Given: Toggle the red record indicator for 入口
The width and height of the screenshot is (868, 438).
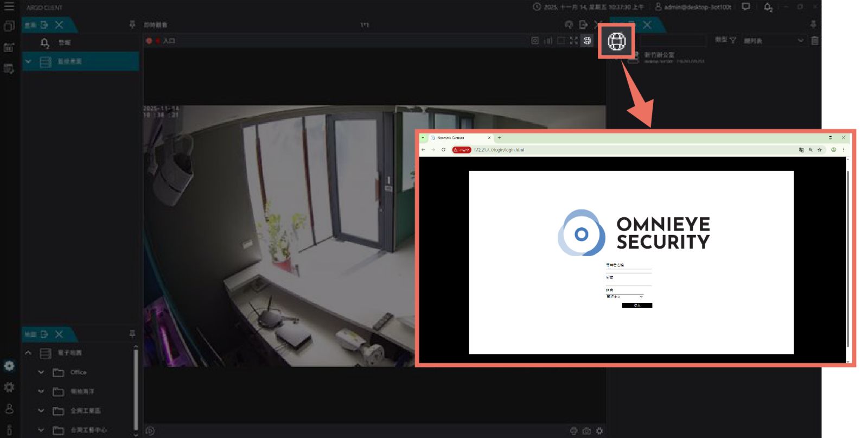Looking at the screenshot, I should tap(149, 41).
